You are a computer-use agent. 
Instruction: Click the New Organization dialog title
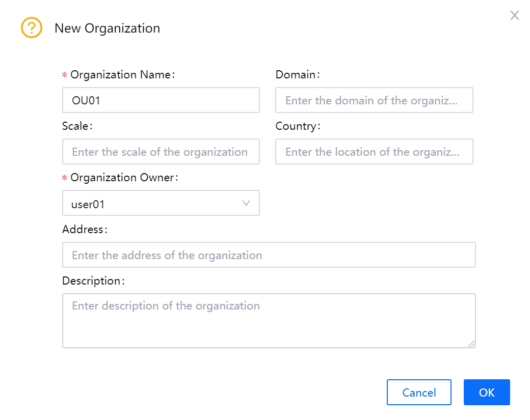(x=107, y=29)
